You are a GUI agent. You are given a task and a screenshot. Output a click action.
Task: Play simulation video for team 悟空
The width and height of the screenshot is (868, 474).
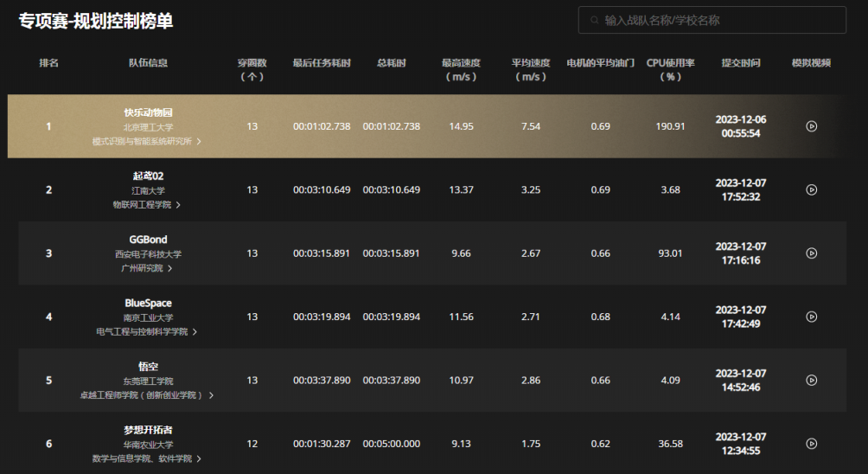pos(811,381)
